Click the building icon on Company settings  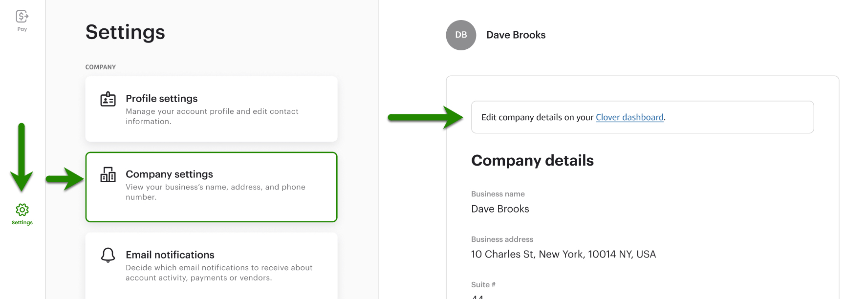(108, 175)
